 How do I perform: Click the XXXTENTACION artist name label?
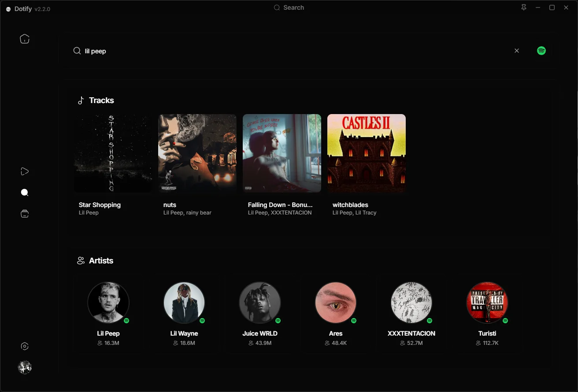[x=411, y=333]
